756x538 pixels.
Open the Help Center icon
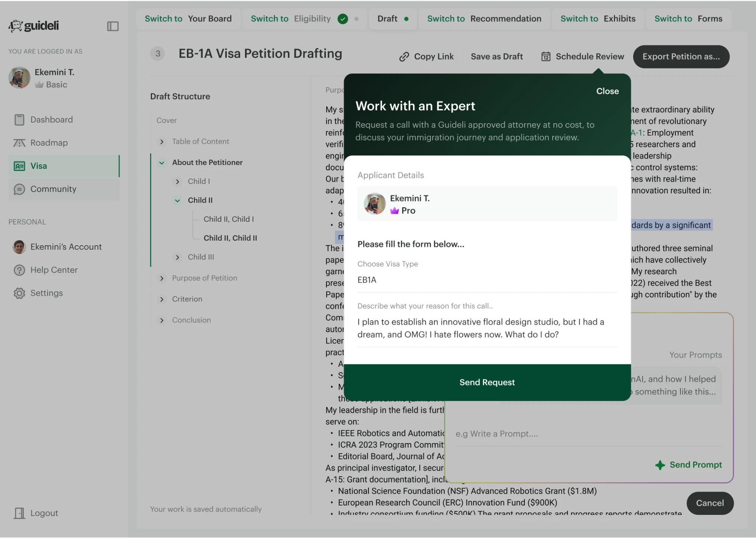(19, 270)
